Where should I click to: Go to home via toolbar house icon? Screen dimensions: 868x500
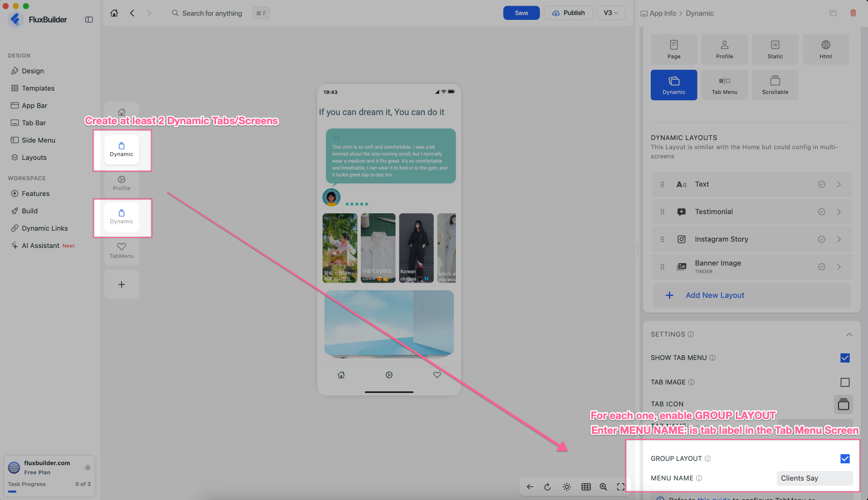tap(114, 13)
